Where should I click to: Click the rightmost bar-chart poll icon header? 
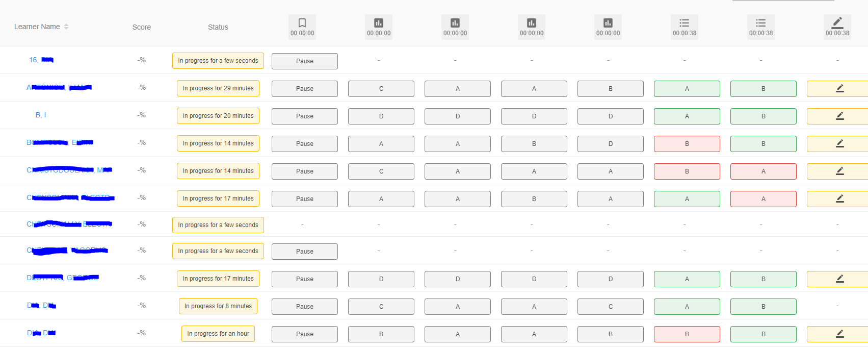click(x=608, y=27)
